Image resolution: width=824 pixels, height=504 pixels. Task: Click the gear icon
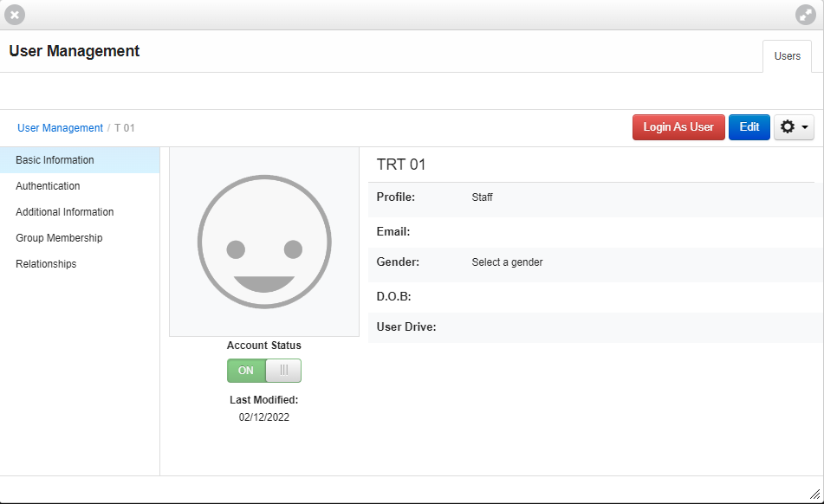coord(788,127)
